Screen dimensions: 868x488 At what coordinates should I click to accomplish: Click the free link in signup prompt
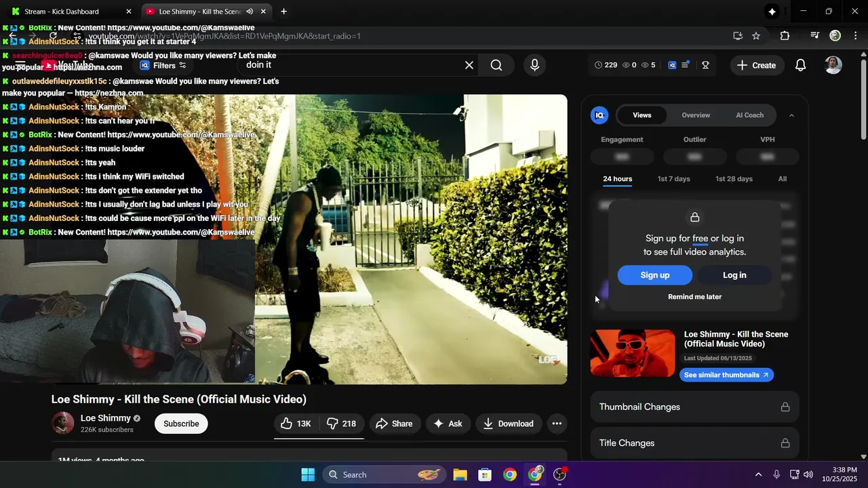700,239
